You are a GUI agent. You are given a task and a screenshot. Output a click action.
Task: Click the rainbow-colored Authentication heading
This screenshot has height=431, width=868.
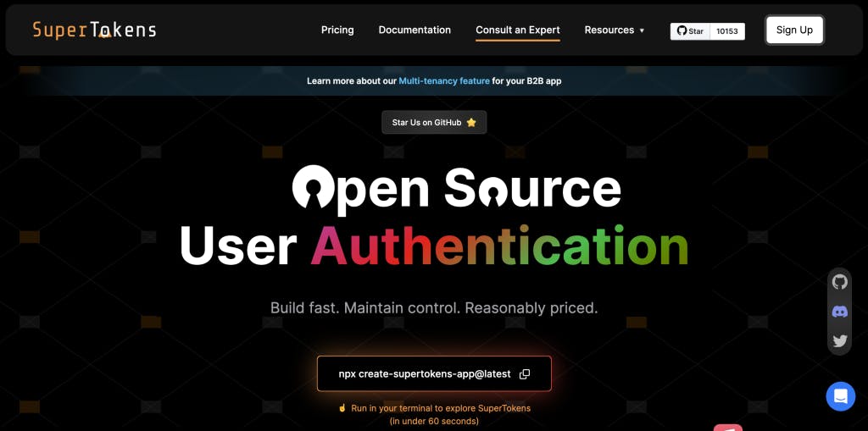coord(499,246)
